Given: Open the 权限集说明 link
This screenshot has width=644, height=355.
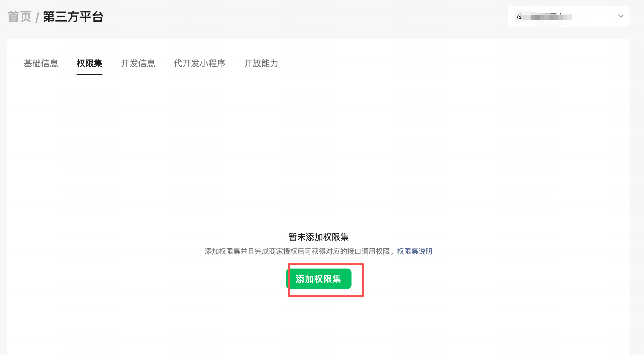Looking at the screenshot, I should (415, 252).
